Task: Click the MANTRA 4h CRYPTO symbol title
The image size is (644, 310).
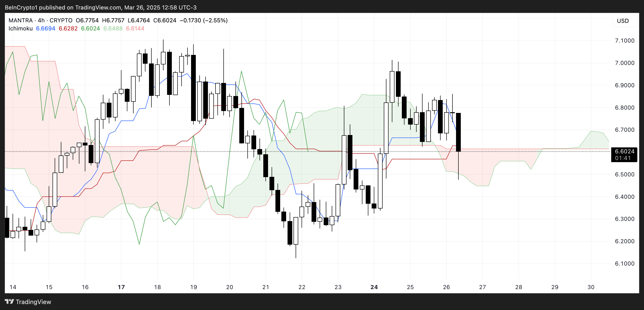Action: 40,20
